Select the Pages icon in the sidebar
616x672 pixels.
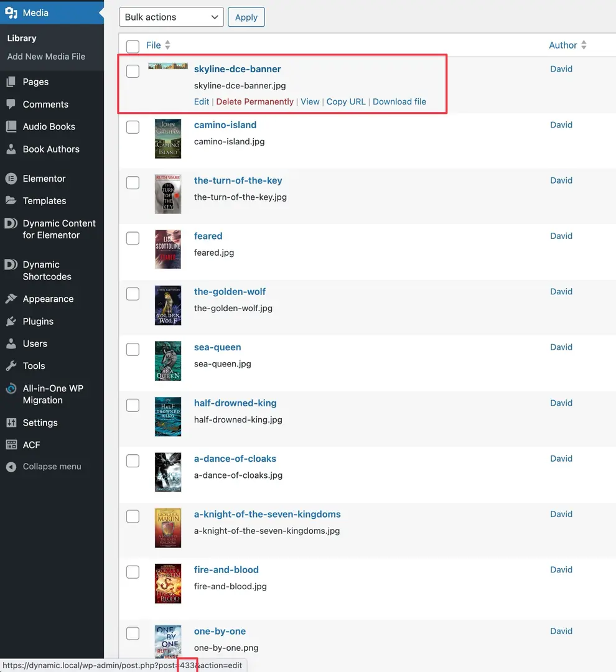(x=11, y=82)
